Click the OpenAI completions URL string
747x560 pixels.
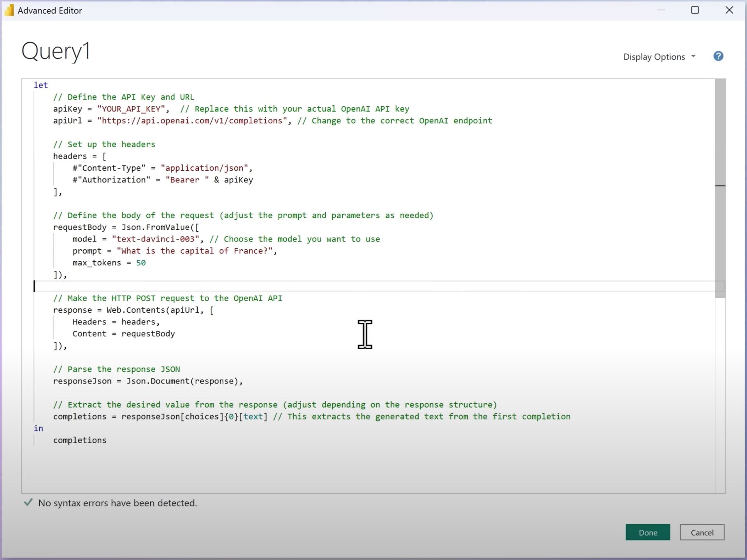(192, 121)
